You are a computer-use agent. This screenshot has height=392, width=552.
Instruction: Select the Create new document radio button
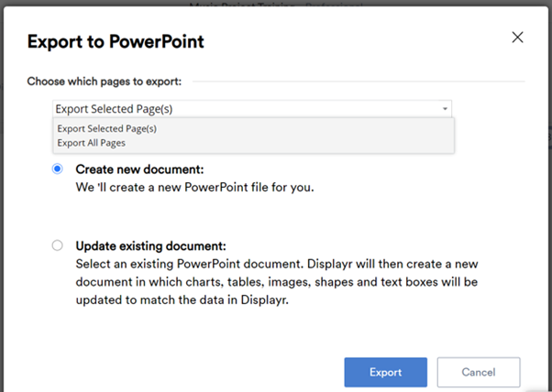[58, 169]
